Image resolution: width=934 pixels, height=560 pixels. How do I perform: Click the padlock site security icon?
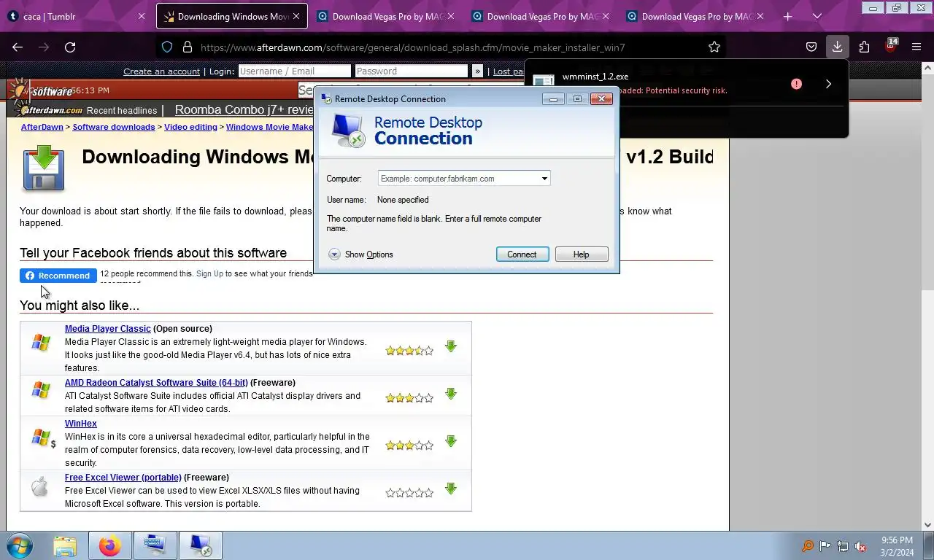187,47
